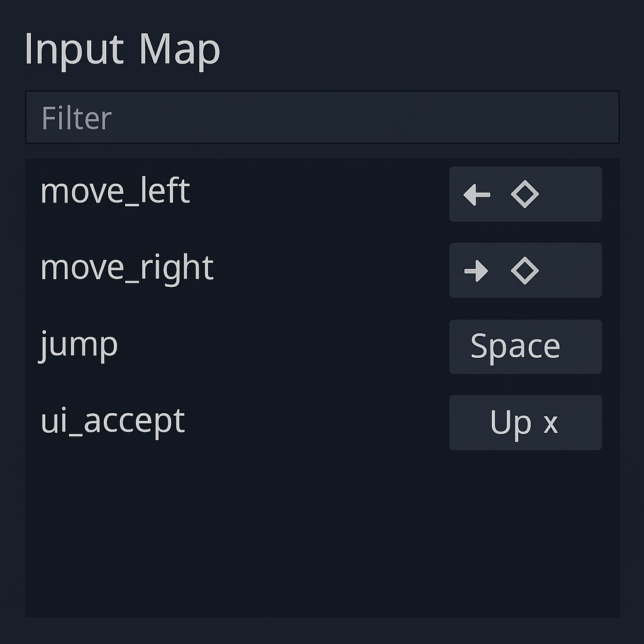
Task: Select the left arrow icon in move_left binding
Action: tap(476, 194)
